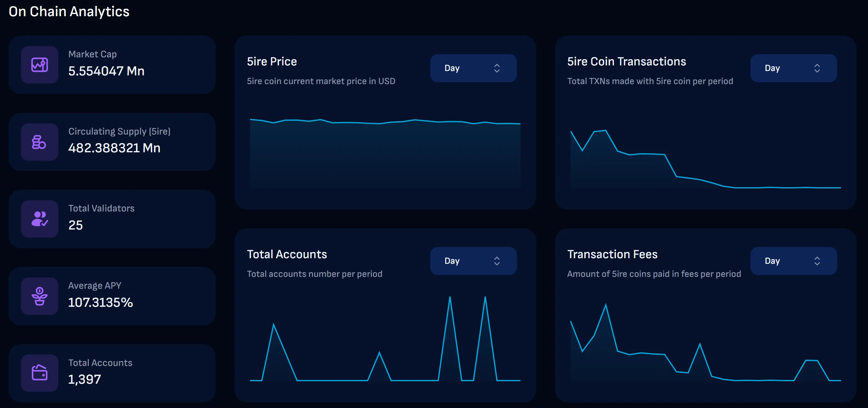Open the Total Accounts chart period dropdown
Screen dimensions: 868x408
(473, 261)
